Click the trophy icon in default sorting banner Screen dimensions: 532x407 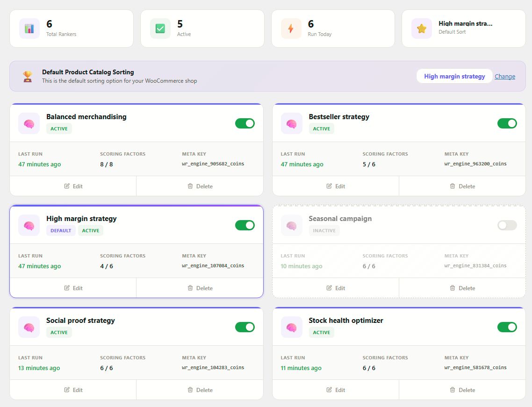(x=28, y=76)
